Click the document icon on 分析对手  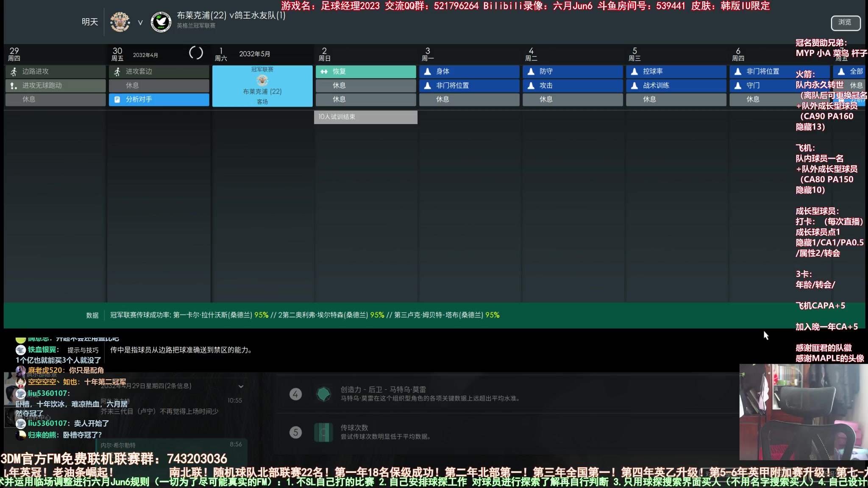[117, 100]
